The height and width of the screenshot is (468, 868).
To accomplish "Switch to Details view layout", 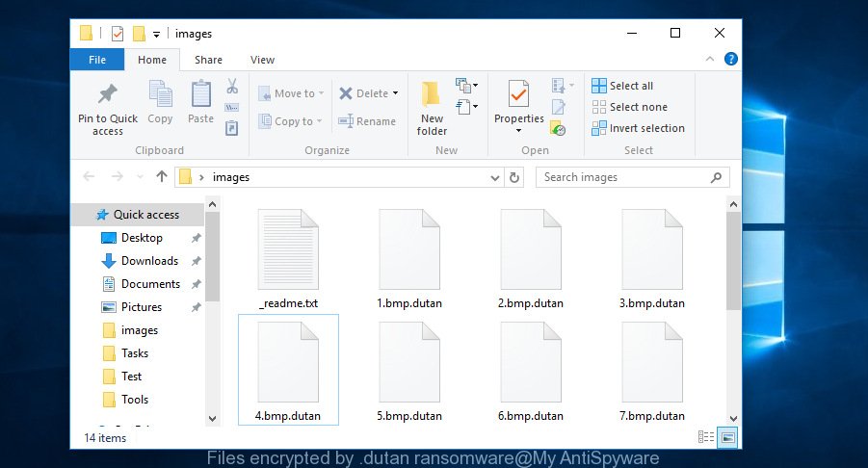I will point(706,437).
